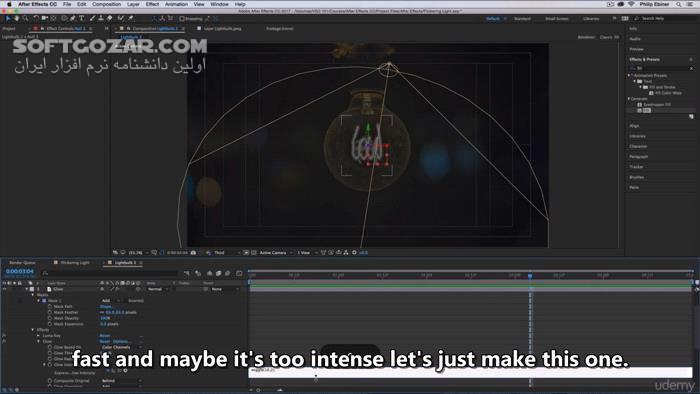Open the Color Channels dropdown

(x=121, y=347)
